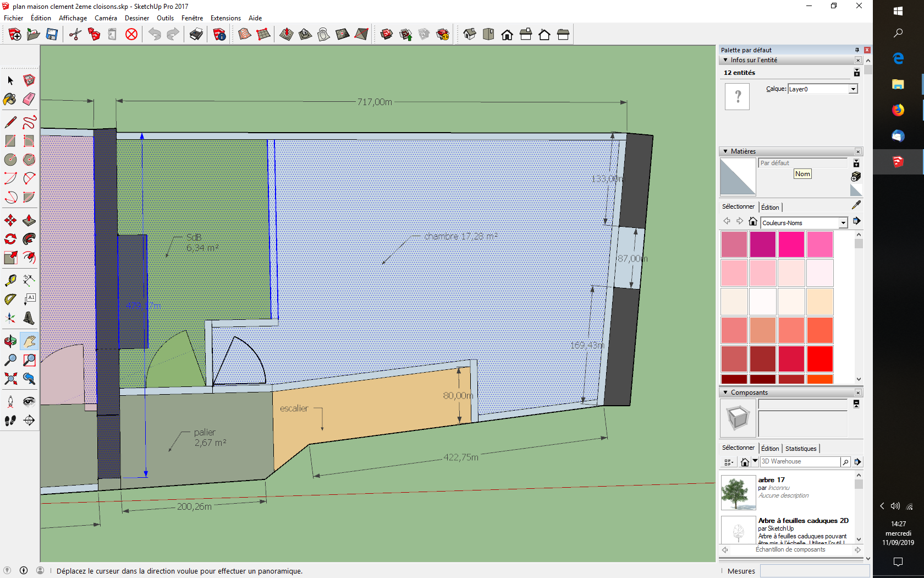Screen dimensions: 924x578
Task: Select the Zoom magnifier tool
Action: tap(10, 360)
